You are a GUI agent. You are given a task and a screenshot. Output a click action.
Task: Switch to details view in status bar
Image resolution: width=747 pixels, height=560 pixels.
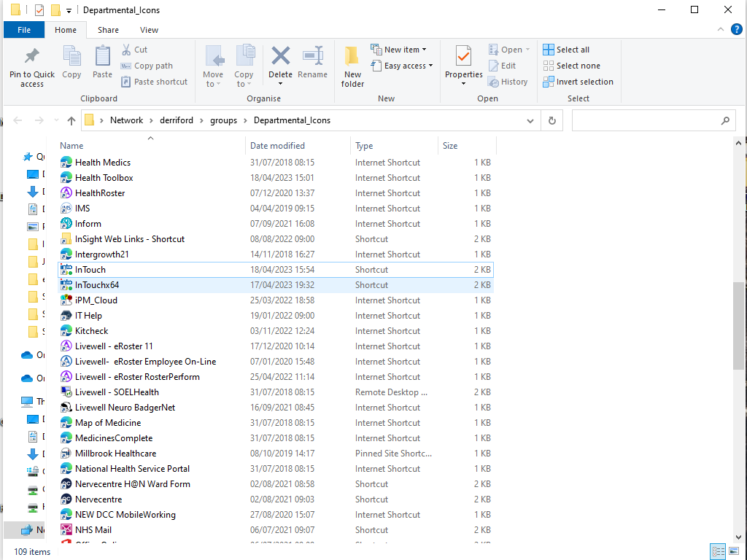pyautogui.click(x=718, y=552)
